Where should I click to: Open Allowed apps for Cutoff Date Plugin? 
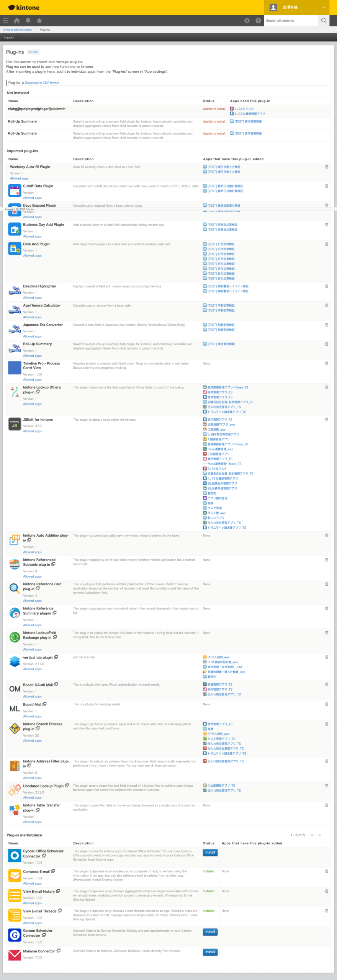32,198
